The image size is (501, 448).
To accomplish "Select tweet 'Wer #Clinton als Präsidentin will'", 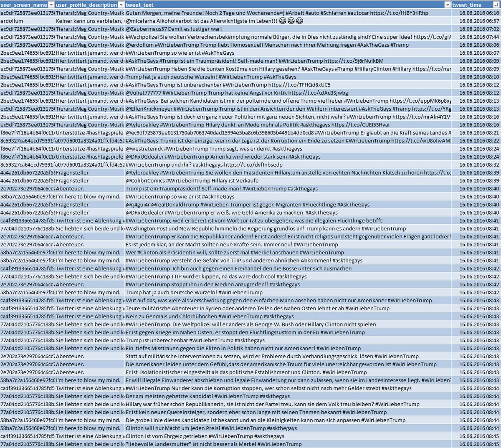I will pos(288,252).
